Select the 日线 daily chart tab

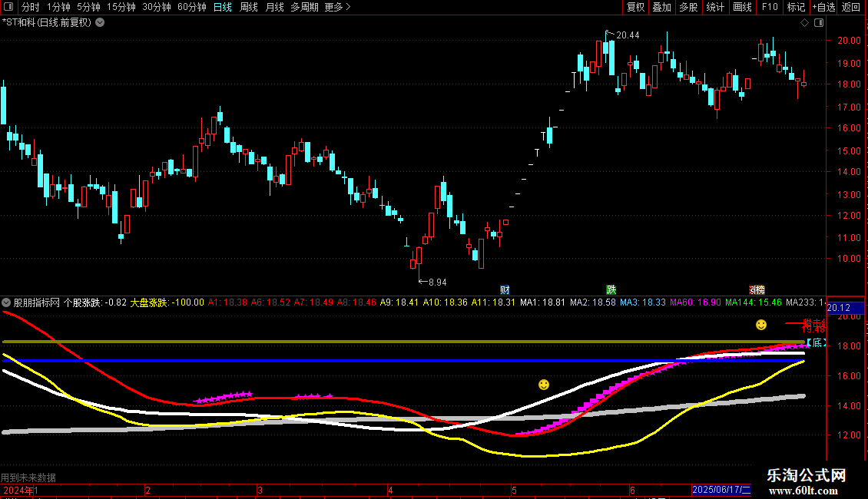pos(223,7)
